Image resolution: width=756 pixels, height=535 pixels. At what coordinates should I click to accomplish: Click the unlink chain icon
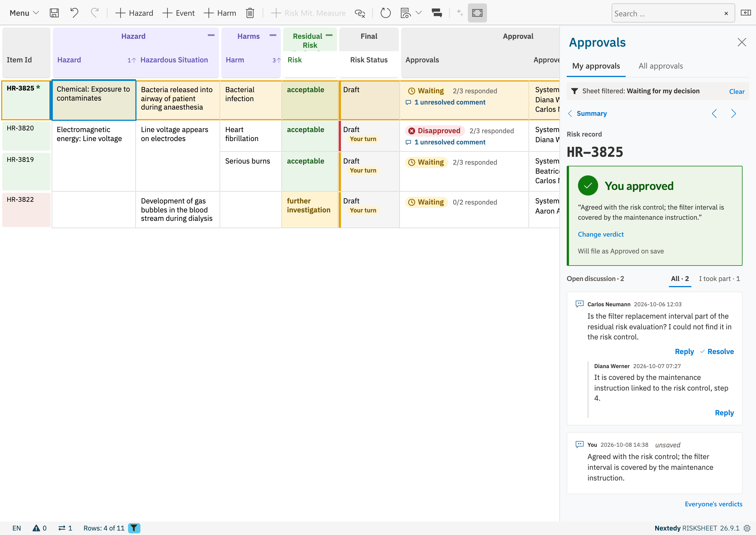tap(360, 13)
